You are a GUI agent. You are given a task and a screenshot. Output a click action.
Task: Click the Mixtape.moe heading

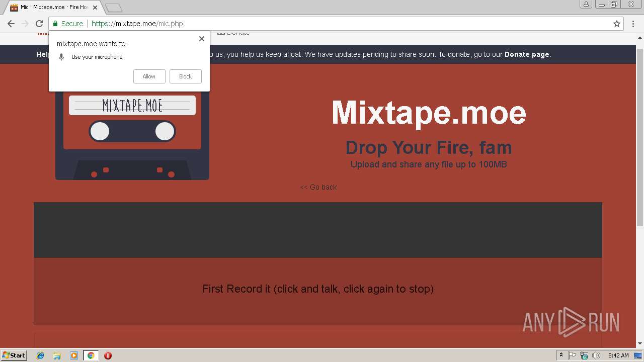point(429,112)
